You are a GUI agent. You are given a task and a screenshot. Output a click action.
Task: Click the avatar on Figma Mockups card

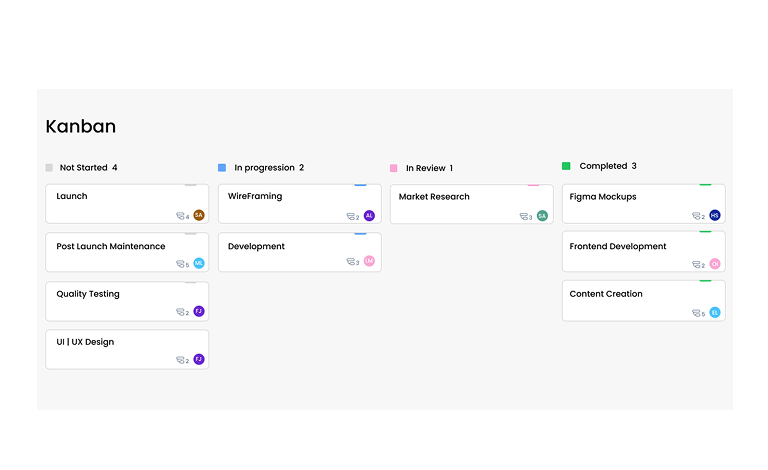(715, 215)
